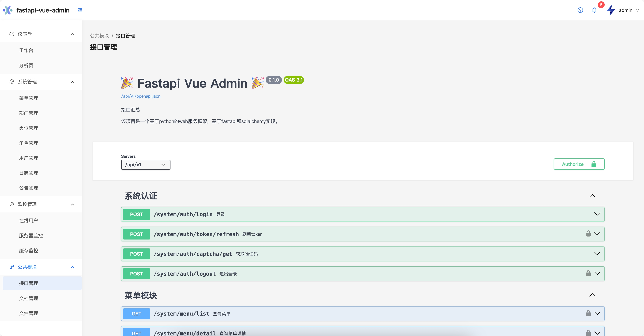Click lock icon on token/refresh endpoint
This screenshot has height=336, width=644.
588,233
